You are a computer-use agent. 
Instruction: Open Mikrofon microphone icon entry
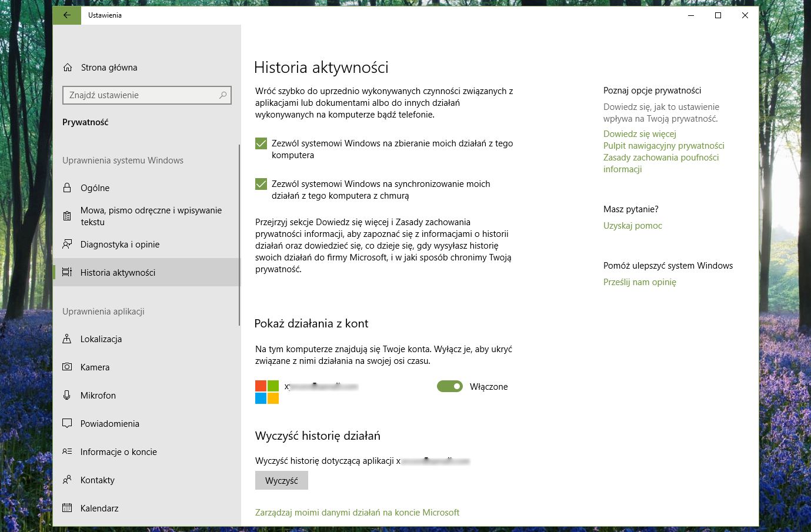click(x=67, y=396)
